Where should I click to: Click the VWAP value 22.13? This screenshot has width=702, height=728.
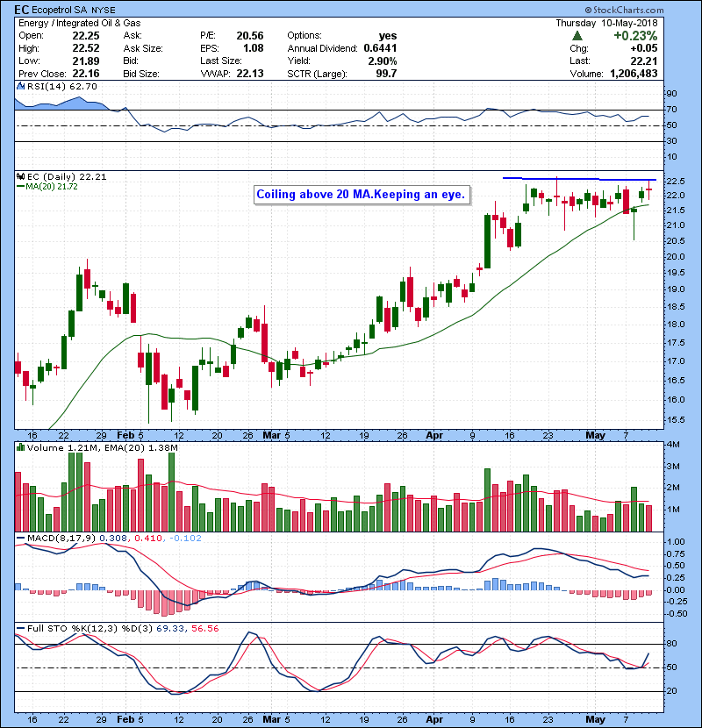pos(250,74)
